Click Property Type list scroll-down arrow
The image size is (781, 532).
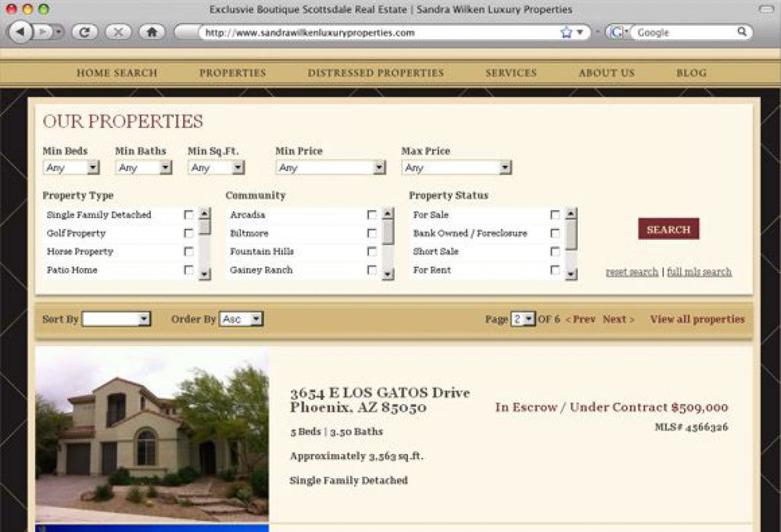coord(205,274)
